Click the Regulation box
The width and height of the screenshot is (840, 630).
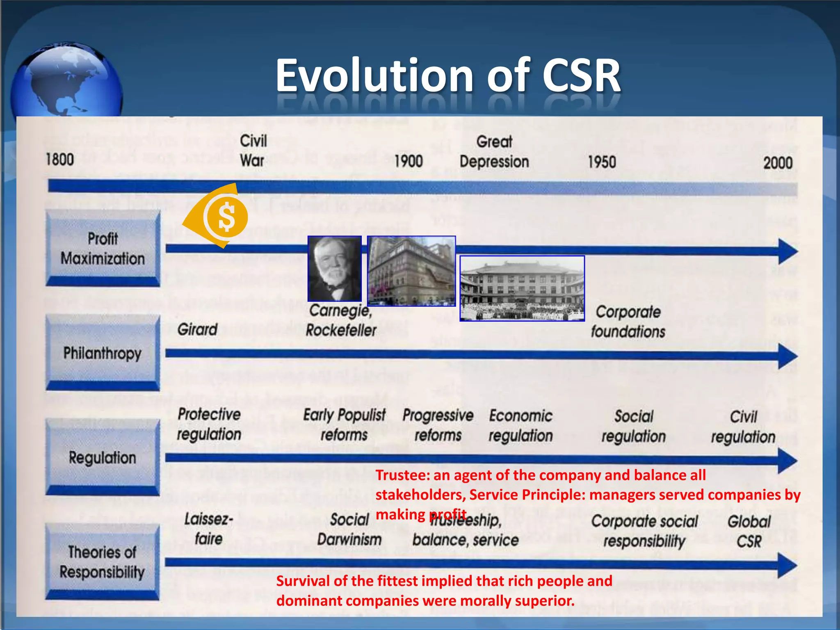pos(103,457)
